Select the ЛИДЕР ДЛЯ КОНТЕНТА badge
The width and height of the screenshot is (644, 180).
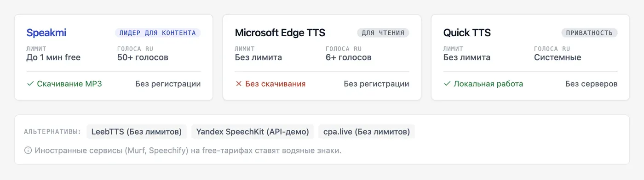[x=158, y=33]
